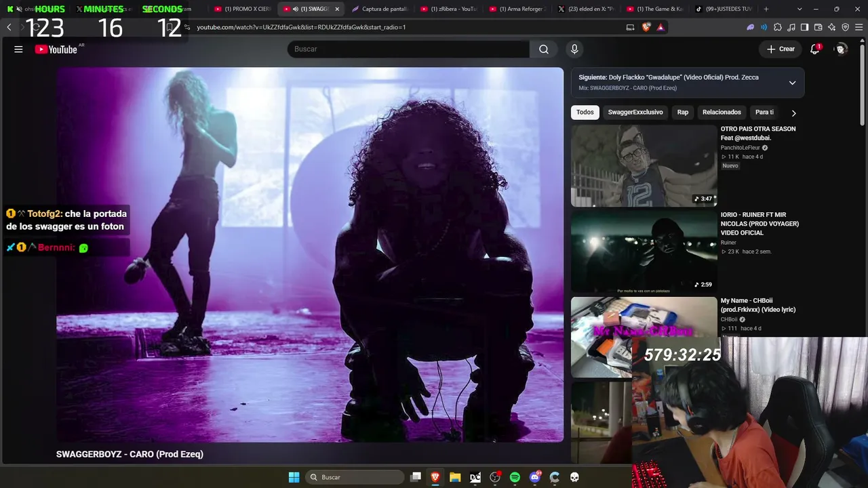Open IORIO - RUINER FT MIR NICOLAS video title
Screen dimensions: 868x488
tap(759, 224)
